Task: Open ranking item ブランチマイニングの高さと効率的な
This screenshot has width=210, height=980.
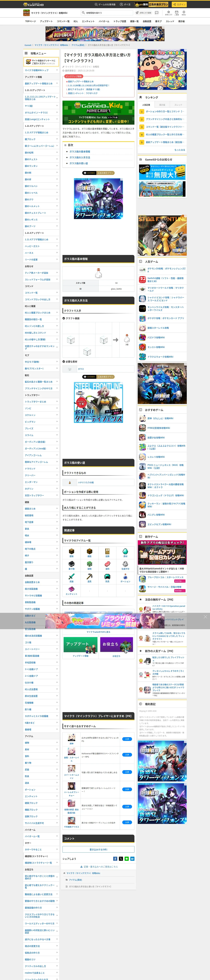Action: tap(165, 119)
